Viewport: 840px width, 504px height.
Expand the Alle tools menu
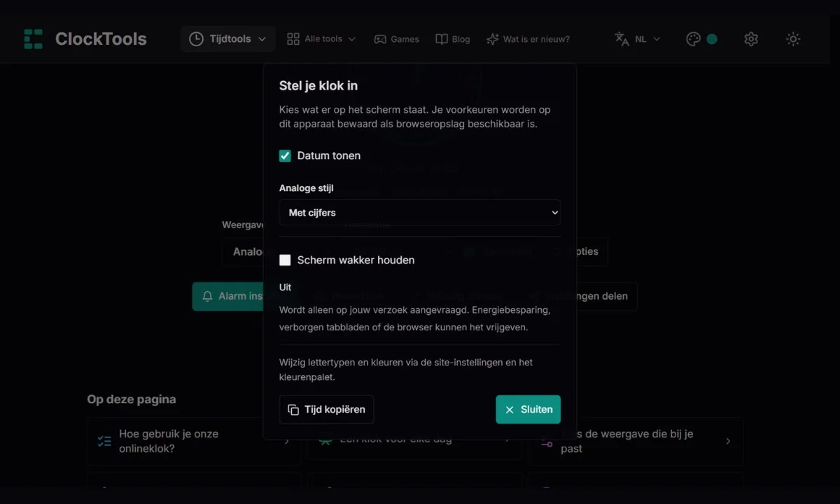point(321,38)
